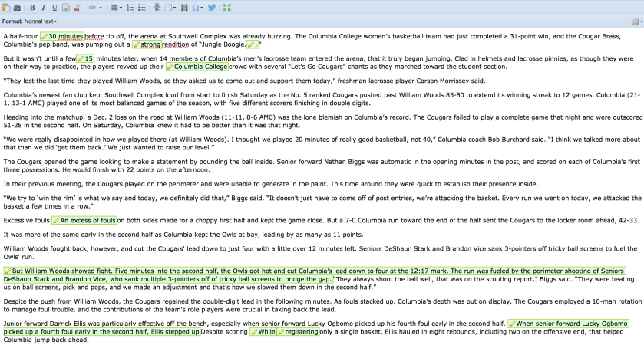
Task: Toggle underline formatting
Action: coord(54,8)
